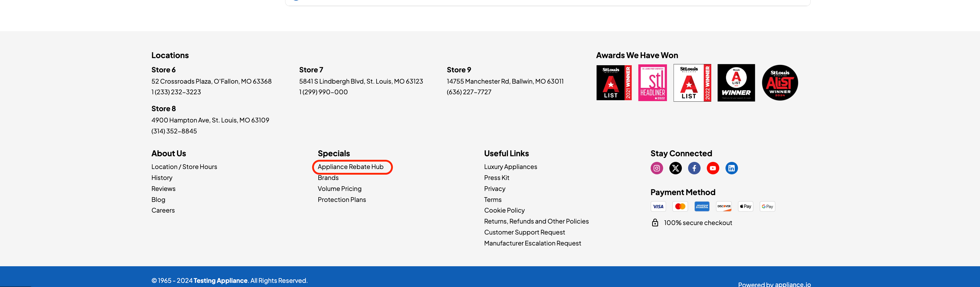Call Store 9 at (636) 227-7727
980x287 pixels.
point(469,92)
